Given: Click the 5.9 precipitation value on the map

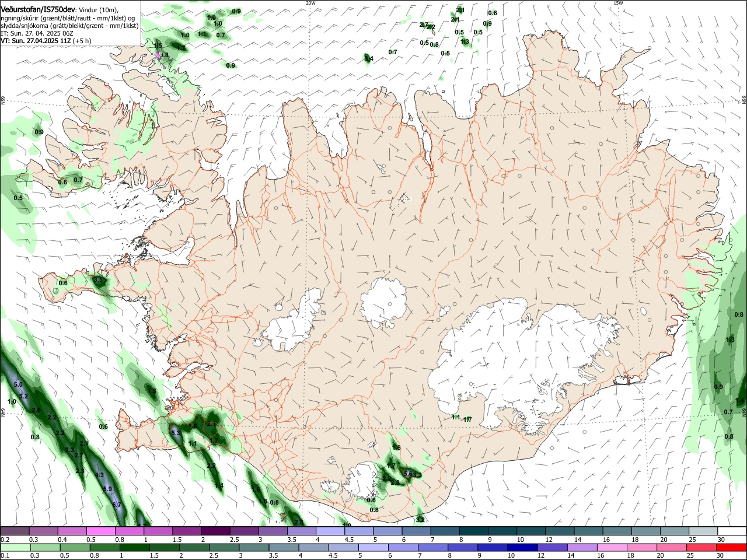Looking at the screenshot, I should (x=107, y=489).
